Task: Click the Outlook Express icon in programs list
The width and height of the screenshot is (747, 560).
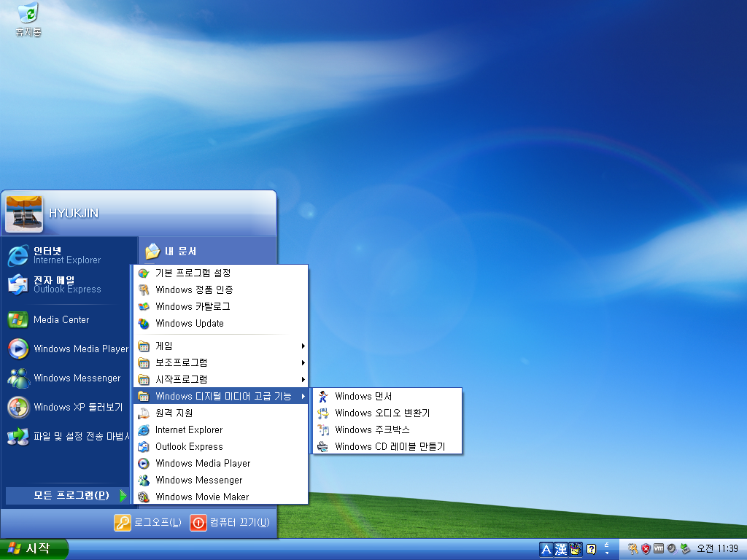Action: coord(144,447)
